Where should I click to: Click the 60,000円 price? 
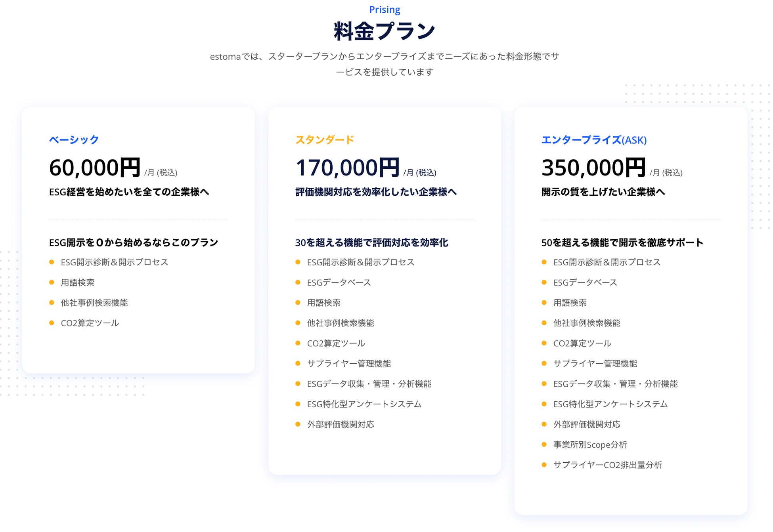(95, 168)
